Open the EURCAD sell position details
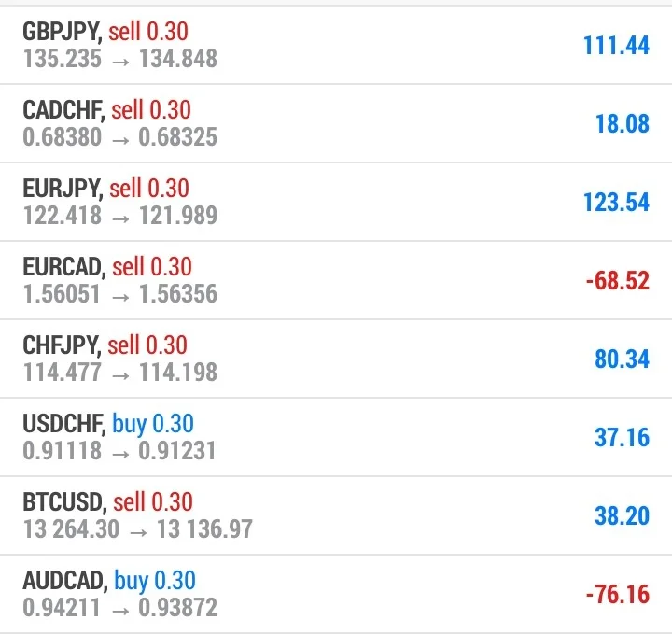 pyautogui.click(x=336, y=280)
